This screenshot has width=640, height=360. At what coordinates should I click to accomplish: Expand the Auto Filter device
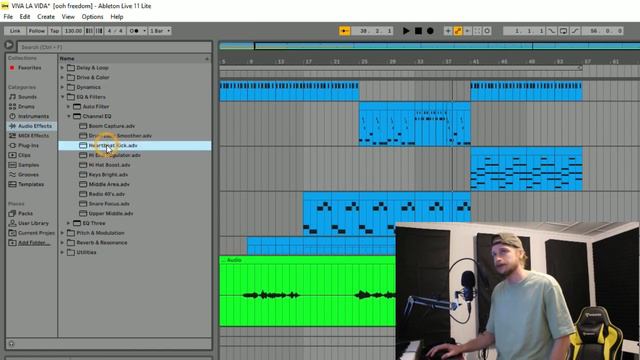[x=69, y=107]
